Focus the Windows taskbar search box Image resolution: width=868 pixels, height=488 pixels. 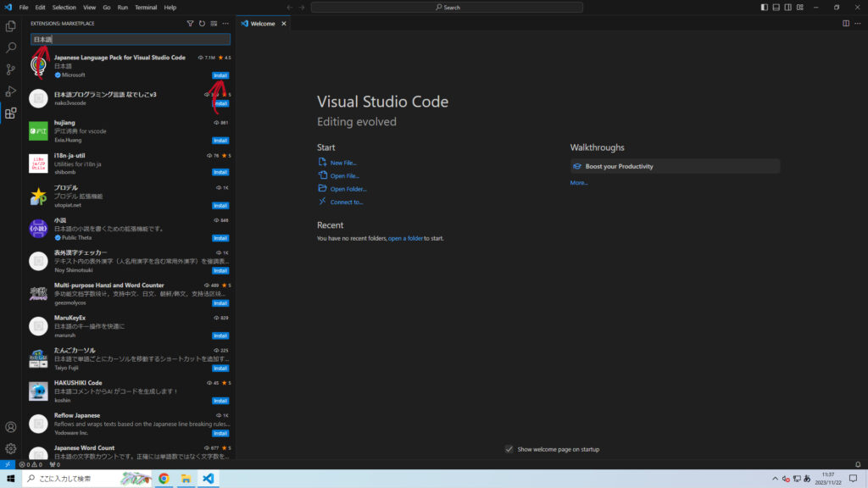click(x=88, y=479)
